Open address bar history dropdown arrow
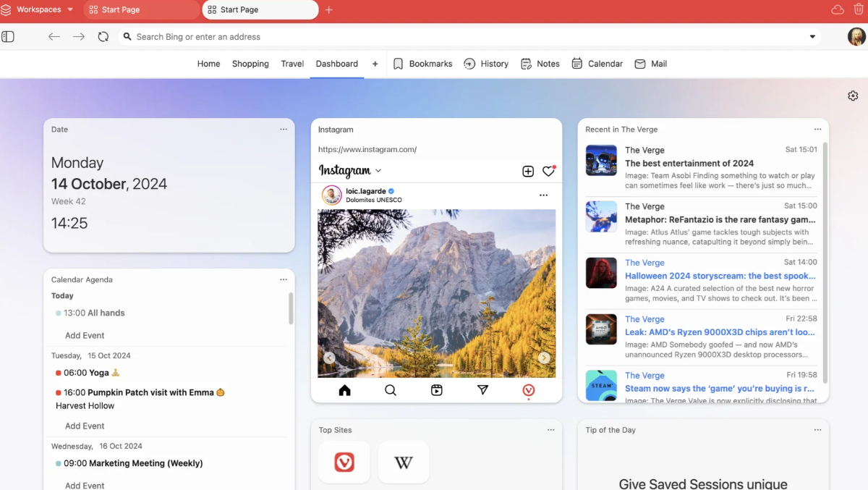 (812, 37)
